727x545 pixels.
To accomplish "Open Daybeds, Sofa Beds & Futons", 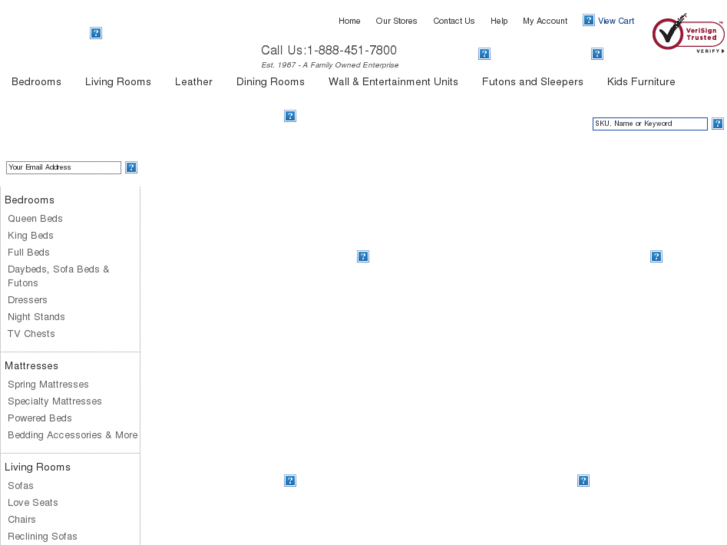I will click(x=58, y=276).
